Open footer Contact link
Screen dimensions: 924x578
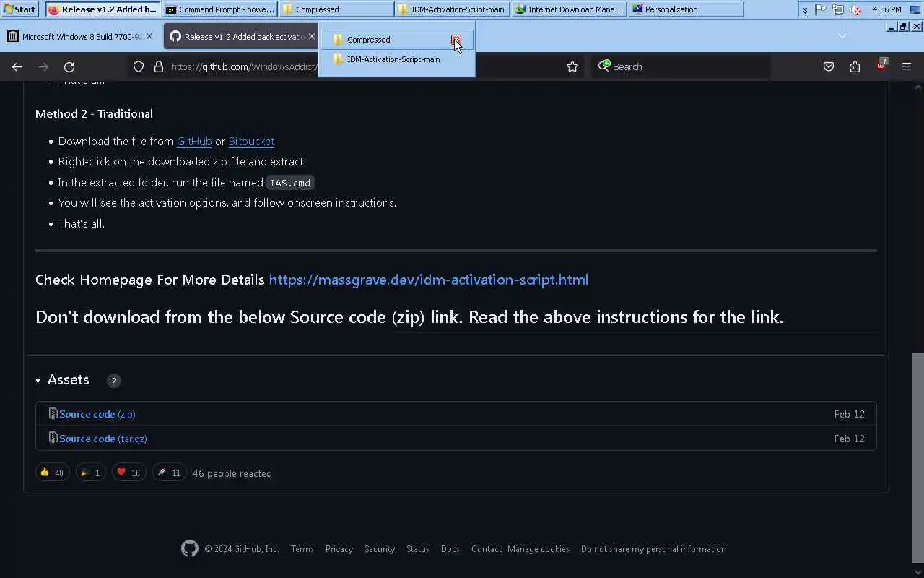tap(487, 549)
